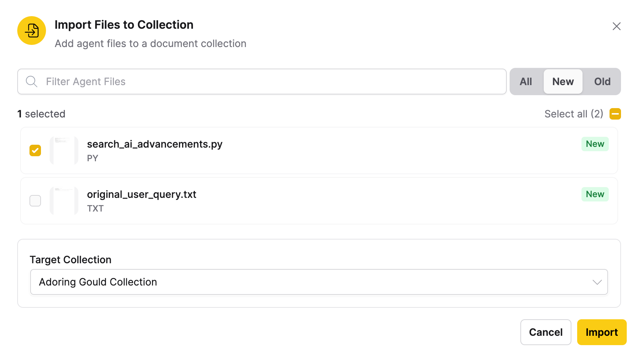Cancel the import dialog

(546, 332)
